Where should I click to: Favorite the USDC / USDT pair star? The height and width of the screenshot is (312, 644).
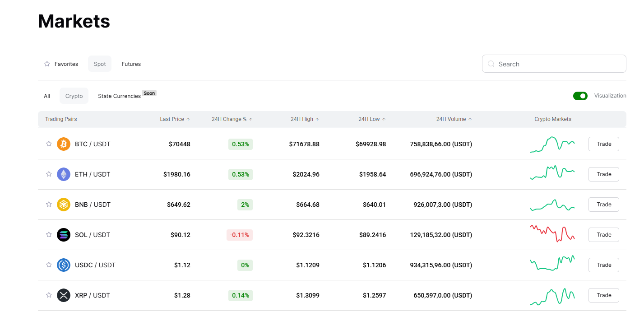pos(49,265)
